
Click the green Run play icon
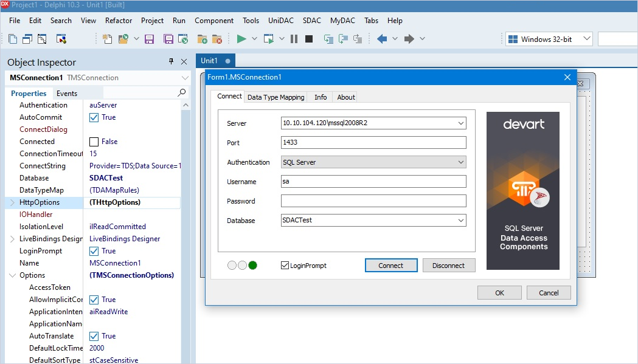coord(241,39)
